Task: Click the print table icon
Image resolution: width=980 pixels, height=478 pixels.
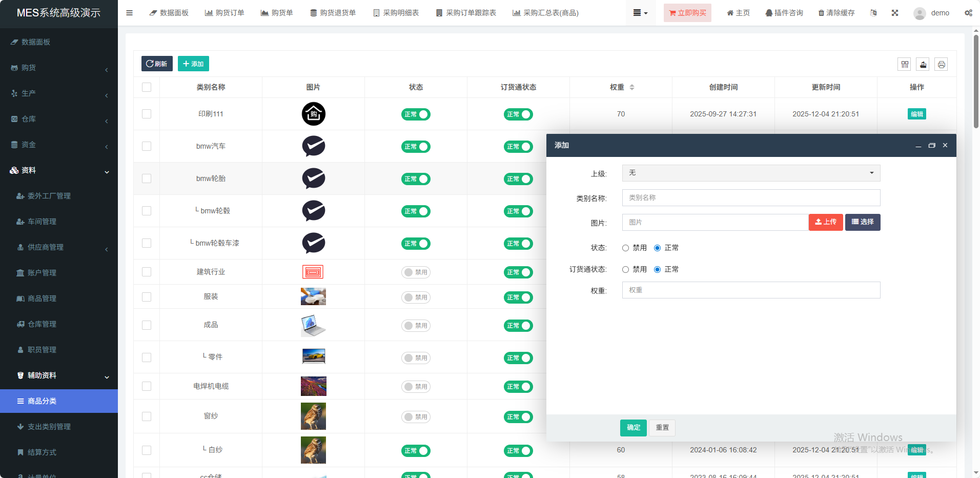Action: click(x=941, y=64)
